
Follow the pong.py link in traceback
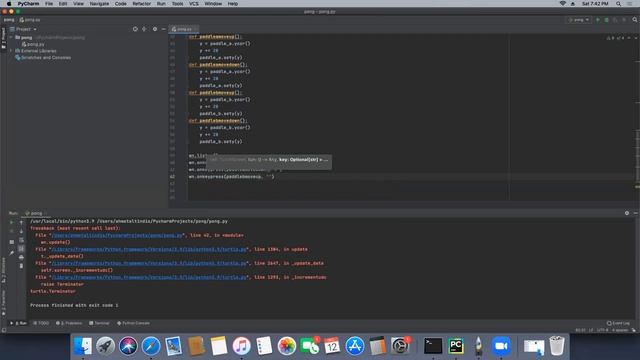(x=117, y=235)
